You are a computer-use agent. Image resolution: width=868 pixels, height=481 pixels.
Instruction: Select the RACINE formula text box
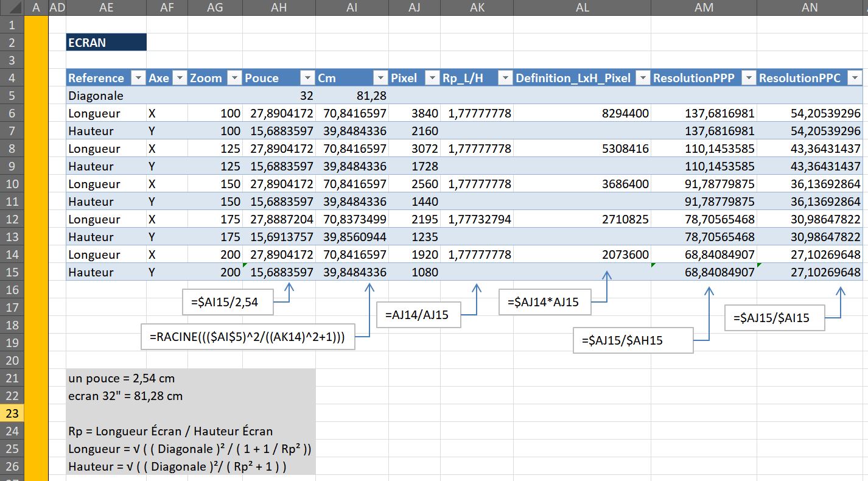click(x=248, y=337)
